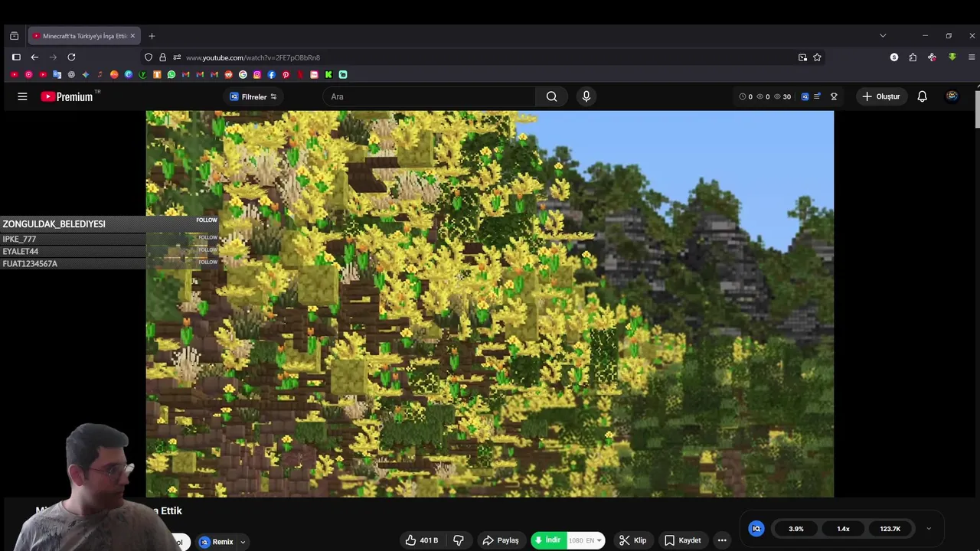The height and width of the screenshot is (551, 980).
Task: Open the shield tracking protection icon
Action: [x=149, y=57]
